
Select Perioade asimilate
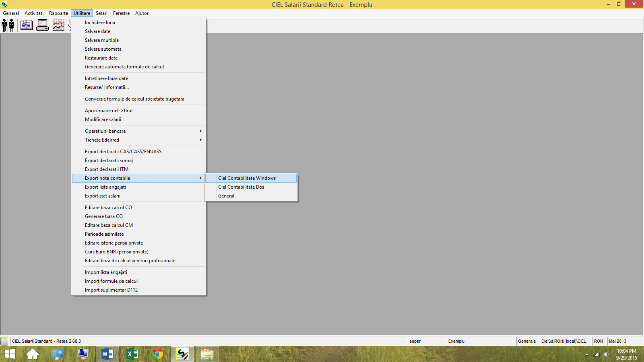point(138,234)
